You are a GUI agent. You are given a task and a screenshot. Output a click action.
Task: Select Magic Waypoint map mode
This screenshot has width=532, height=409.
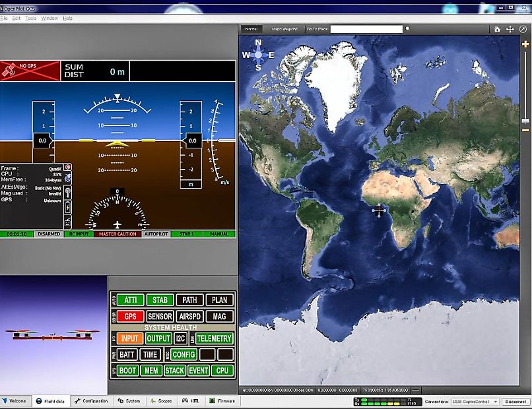284,29
